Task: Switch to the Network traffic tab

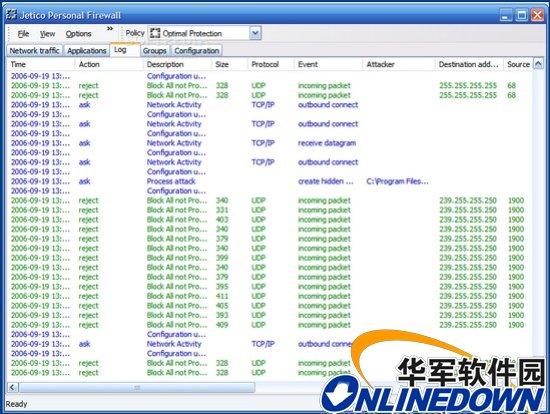Action: pos(34,51)
